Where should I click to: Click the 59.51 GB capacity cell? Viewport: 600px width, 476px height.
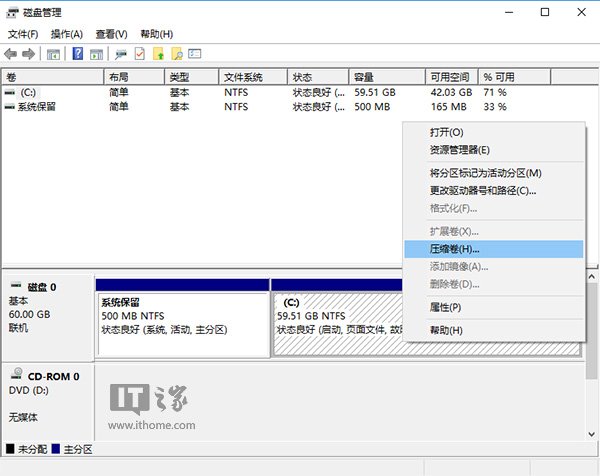(x=375, y=93)
